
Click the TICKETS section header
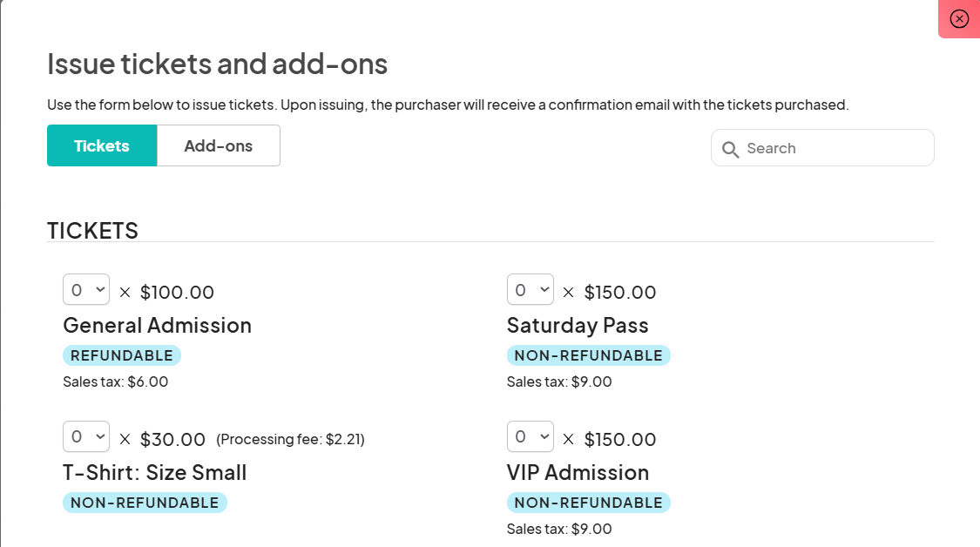coord(92,230)
